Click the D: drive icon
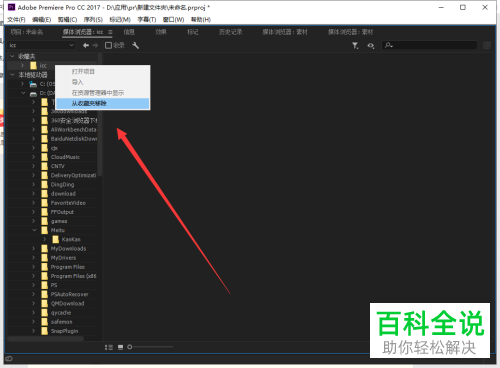The height and width of the screenshot is (368, 500). 33,93
